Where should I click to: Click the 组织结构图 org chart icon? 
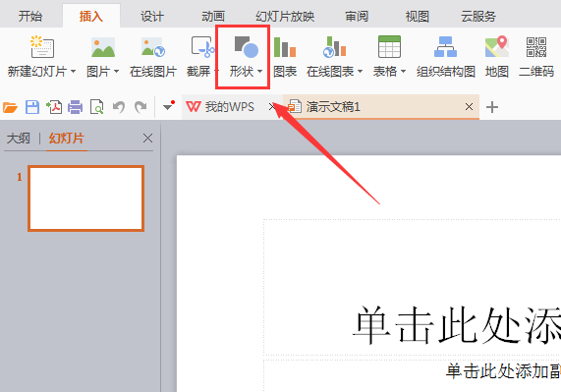point(445,47)
